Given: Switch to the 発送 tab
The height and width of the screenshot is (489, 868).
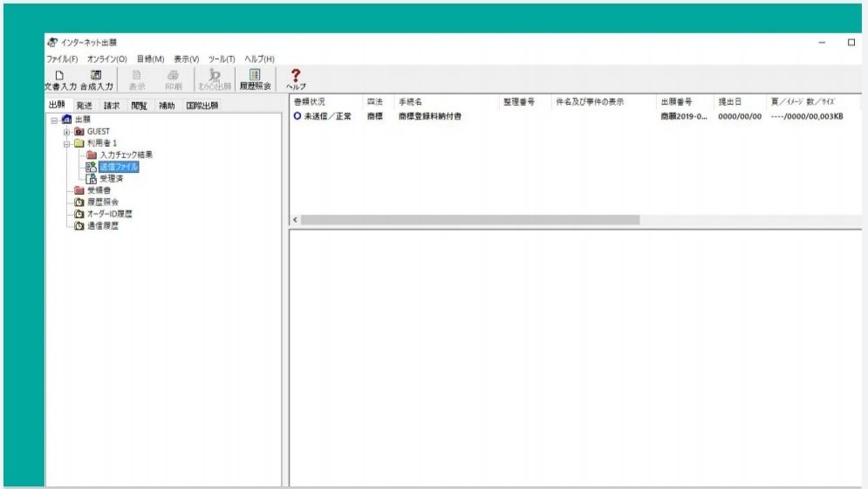Looking at the screenshot, I should click(x=84, y=106).
